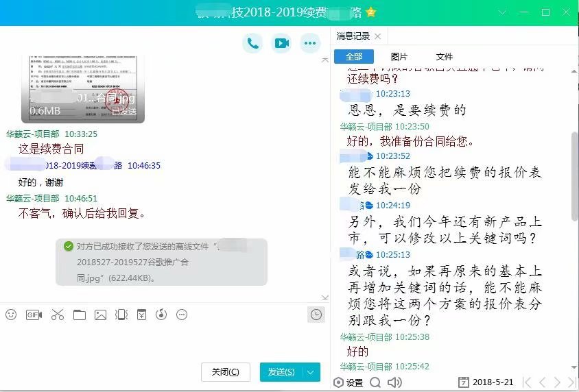Click sender name 华籁云-项目部 at 10:33:25
This screenshot has width=579, height=392.
click(x=33, y=134)
